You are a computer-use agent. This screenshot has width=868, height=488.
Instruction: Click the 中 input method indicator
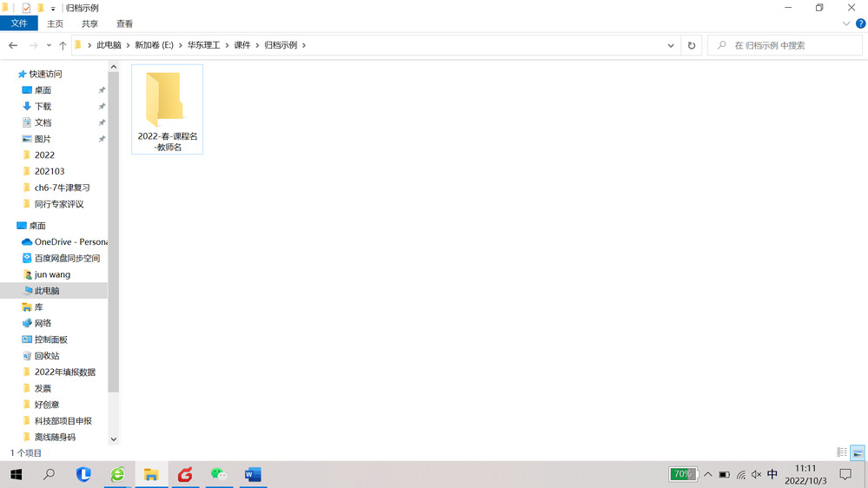pyautogui.click(x=772, y=474)
